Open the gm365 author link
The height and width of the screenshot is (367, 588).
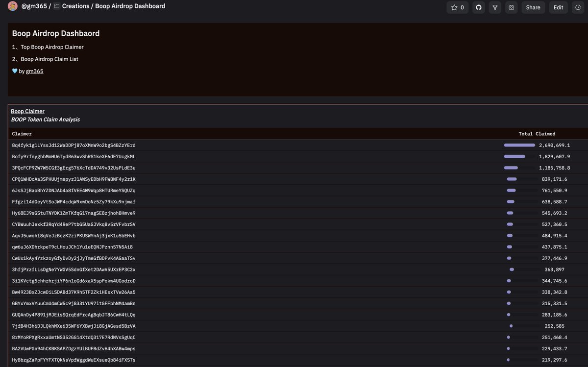34,72
